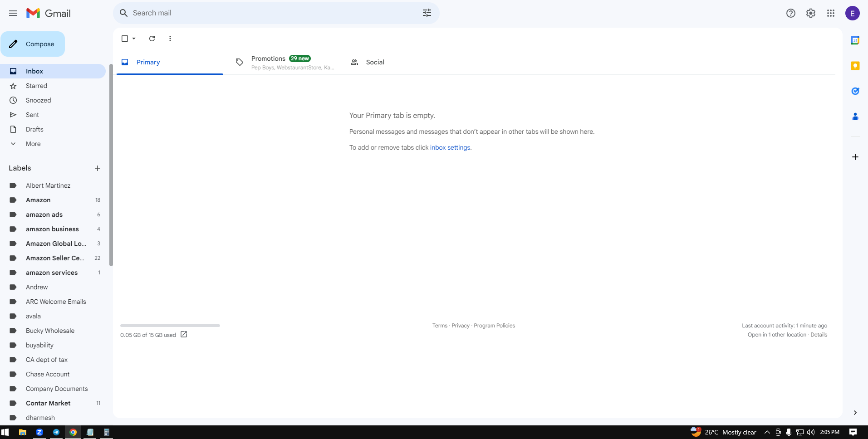Open the More options three-dot menu
Screen dimensions: 868x439
[170, 39]
